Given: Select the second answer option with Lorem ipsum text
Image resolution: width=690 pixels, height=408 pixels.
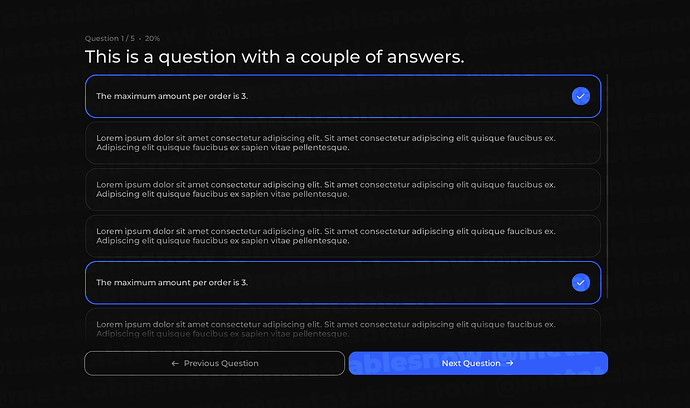Looking at the screenshot, I should (343, 143).
